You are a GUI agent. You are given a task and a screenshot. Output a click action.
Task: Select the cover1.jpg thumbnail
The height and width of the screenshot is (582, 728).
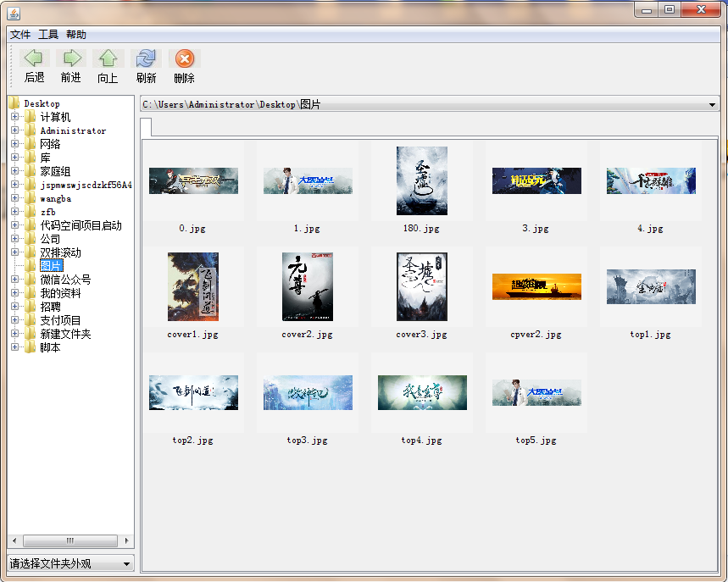click(x=193, y=286)
